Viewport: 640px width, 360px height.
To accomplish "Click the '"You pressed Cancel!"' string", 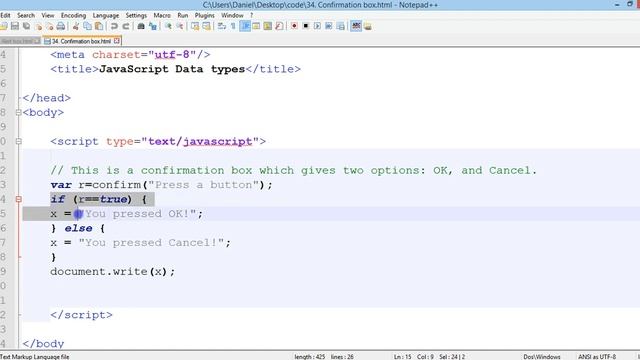I will 151,243.
